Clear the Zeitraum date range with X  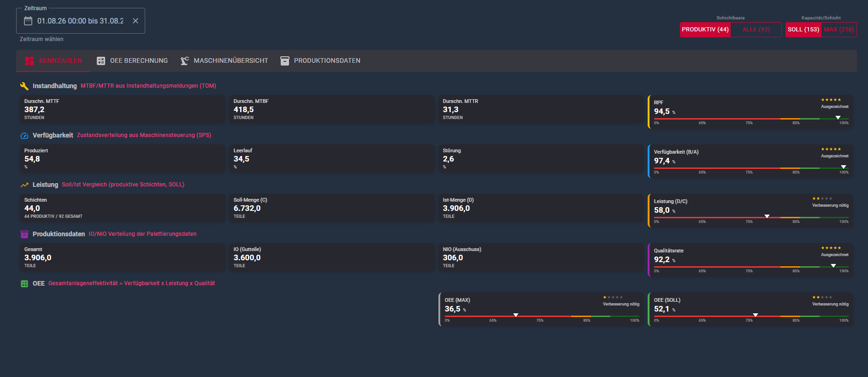pos(136,21)
